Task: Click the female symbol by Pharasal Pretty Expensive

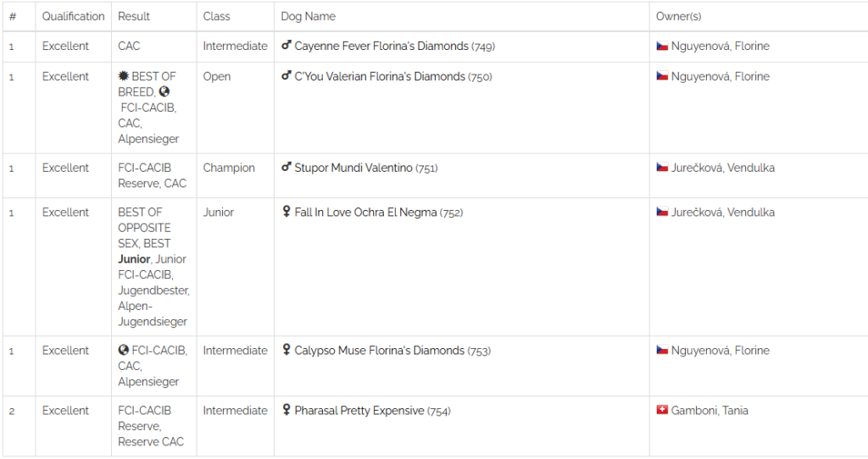Action: [287, 410]
